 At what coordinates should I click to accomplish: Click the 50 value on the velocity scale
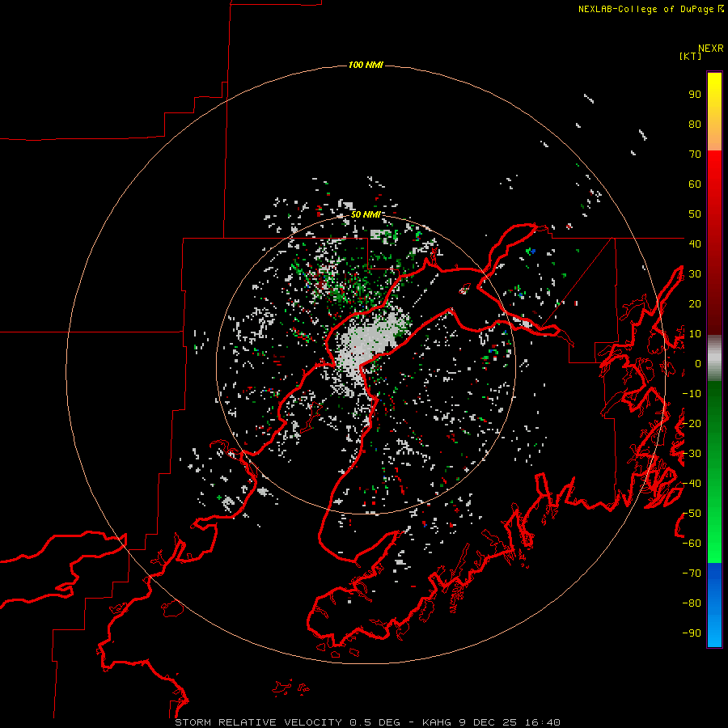[x=695, y=214]
